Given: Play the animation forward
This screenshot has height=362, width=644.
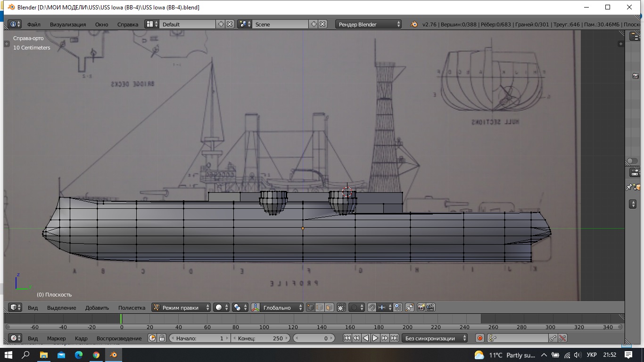Looking at the screenshot, I should coord(375,338).
